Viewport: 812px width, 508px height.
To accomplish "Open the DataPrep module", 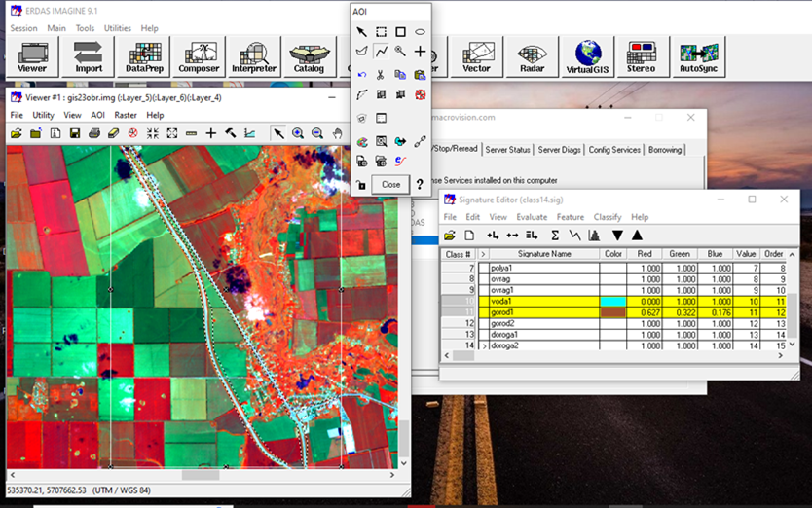I will [144, 57].
